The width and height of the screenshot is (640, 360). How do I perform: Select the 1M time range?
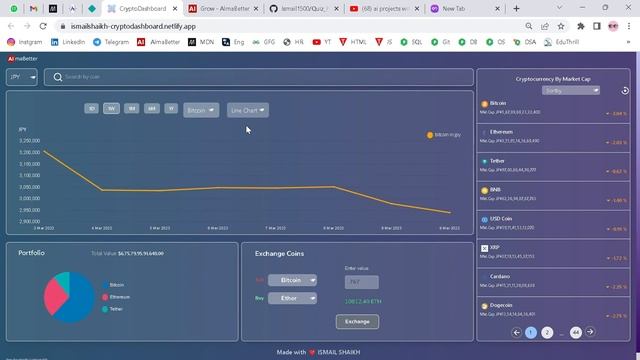click(131, 108)
